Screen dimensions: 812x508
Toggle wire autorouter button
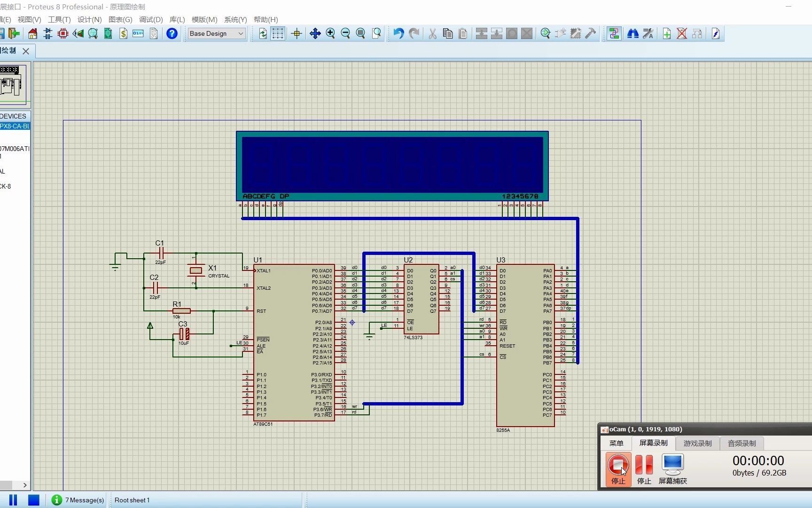614,33
